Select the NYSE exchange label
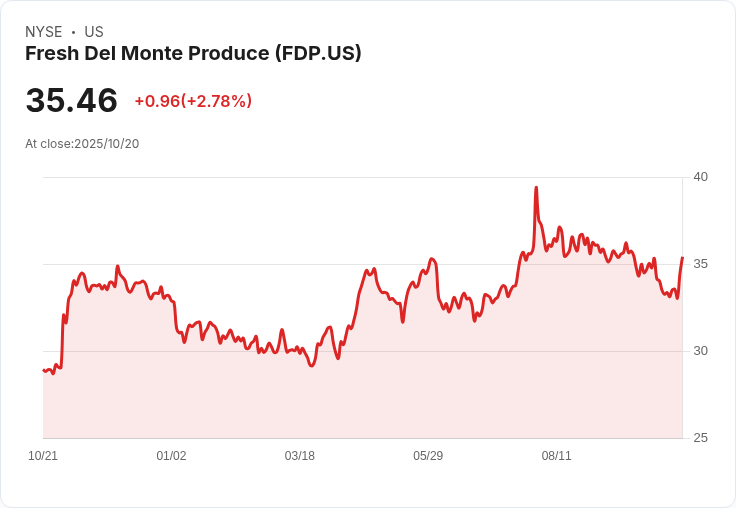This screenshot has height=508, width=736. 44,32
